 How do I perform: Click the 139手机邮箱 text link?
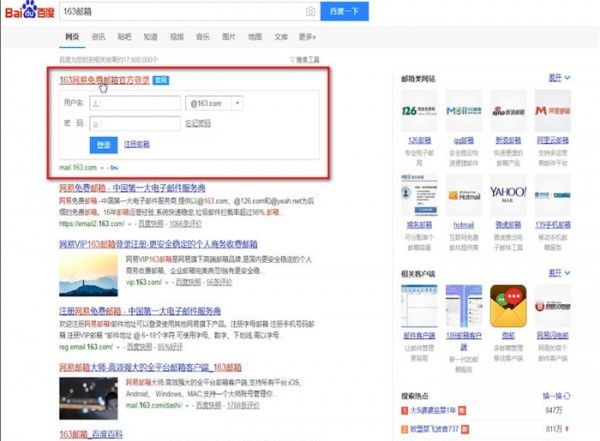(x=553, y=225)
